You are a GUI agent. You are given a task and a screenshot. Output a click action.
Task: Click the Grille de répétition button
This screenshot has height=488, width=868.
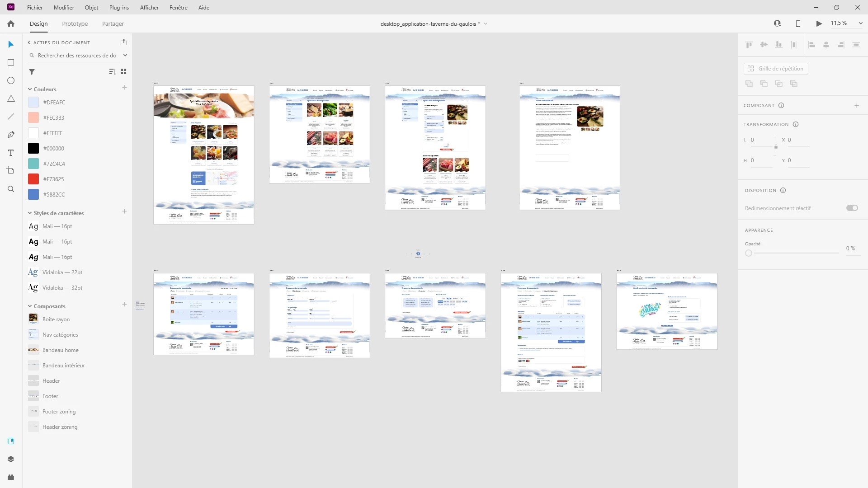776,69
